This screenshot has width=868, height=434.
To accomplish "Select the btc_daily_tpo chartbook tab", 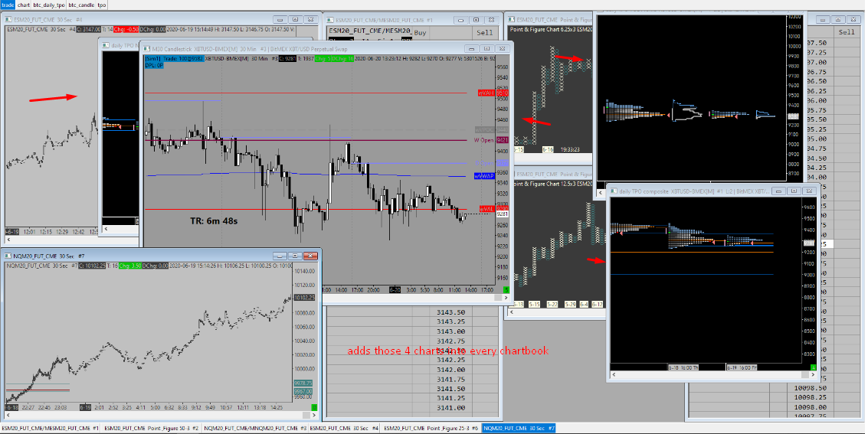I will (x=49, y=5).
